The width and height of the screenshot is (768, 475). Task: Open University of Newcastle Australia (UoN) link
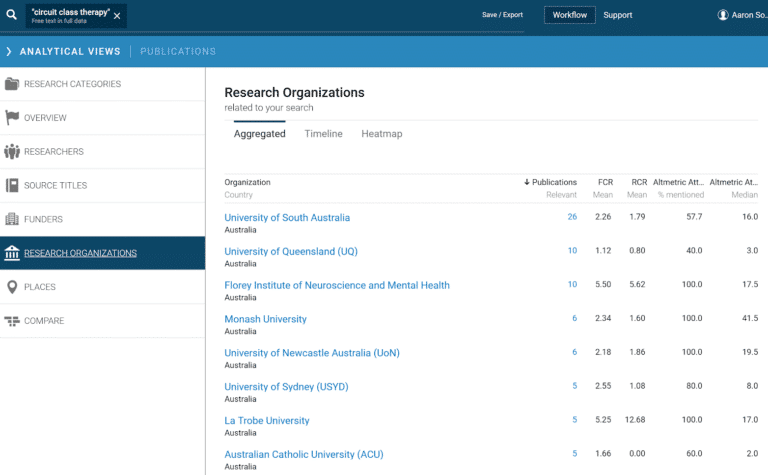pyautogui.click(x=312, y=353)
